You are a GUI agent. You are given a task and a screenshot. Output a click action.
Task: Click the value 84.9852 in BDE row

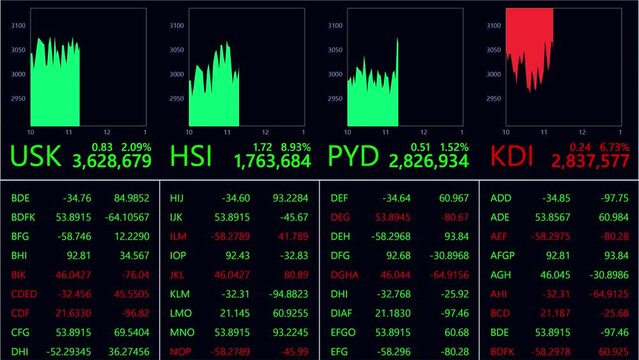click(132, 198)
